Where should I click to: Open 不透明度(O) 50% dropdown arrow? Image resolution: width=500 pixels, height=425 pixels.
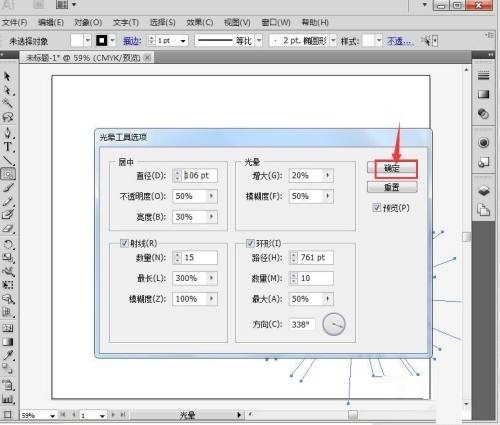coord(211,196)
